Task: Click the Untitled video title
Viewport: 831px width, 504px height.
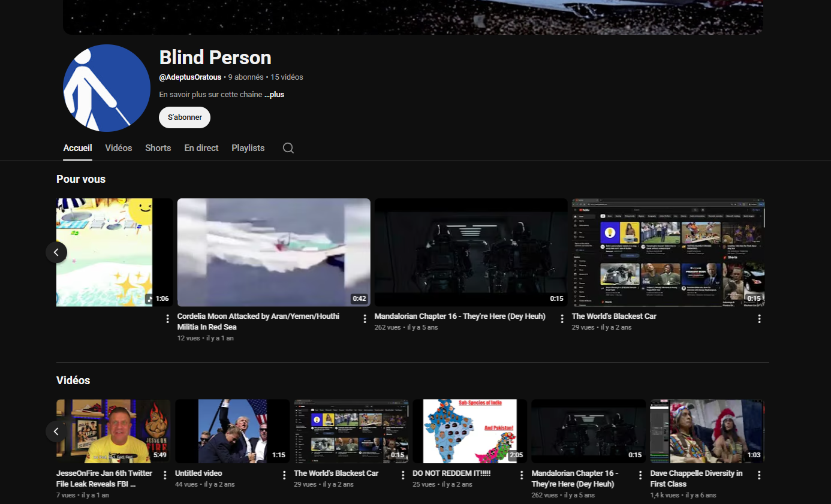Action: [198, 473]
